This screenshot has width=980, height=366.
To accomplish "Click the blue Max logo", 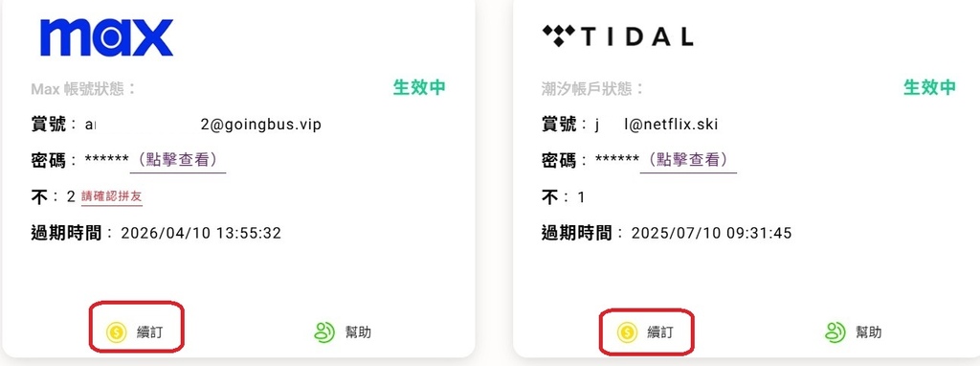I will pyautogui.click(x=106, y=37).
